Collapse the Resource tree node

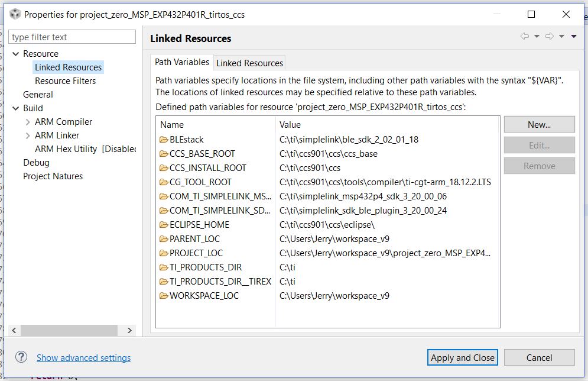click(16, 54)
